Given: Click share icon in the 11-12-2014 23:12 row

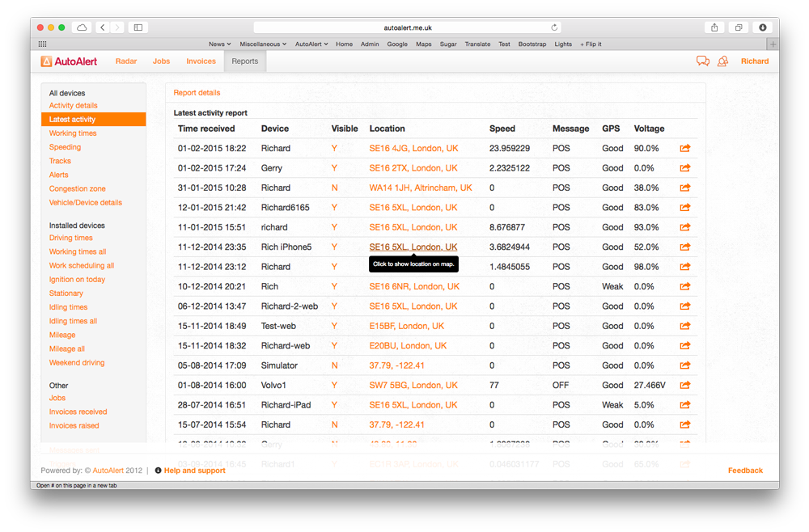Looking at the screenshot, I should [x=684, y=267].
